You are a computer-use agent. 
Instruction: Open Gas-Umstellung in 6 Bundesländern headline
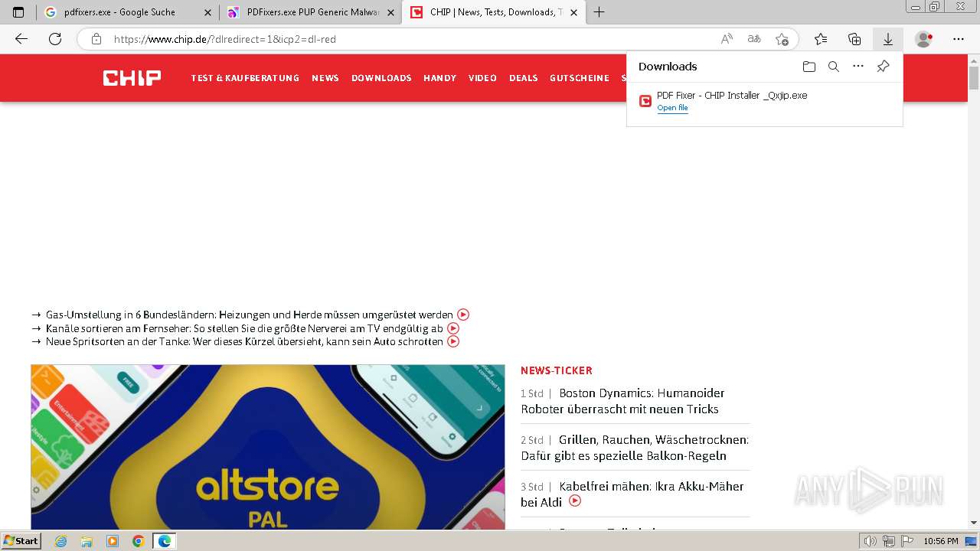(250, 315)
